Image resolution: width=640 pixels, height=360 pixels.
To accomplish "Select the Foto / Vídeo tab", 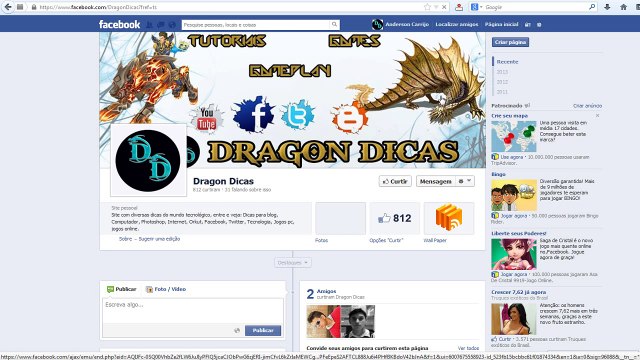I will (x=166, y=289).
